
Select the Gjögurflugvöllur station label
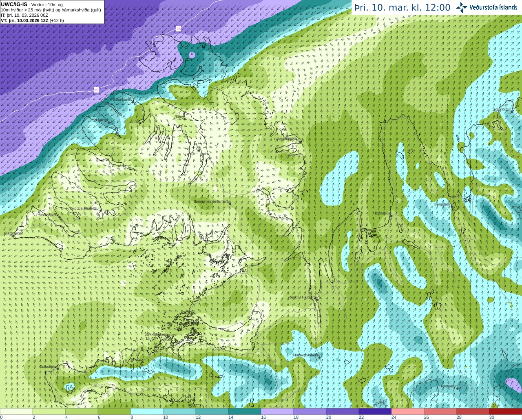(x=286, y=139)
